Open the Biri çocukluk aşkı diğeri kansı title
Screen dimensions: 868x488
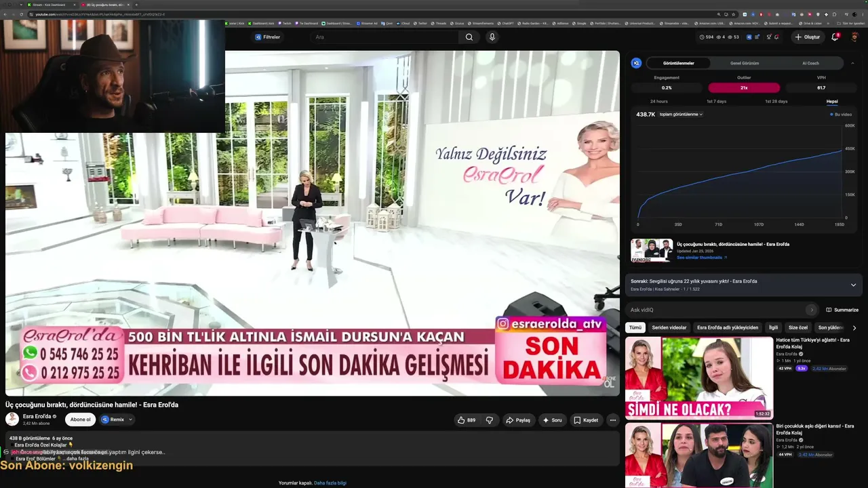coord(815,429)
